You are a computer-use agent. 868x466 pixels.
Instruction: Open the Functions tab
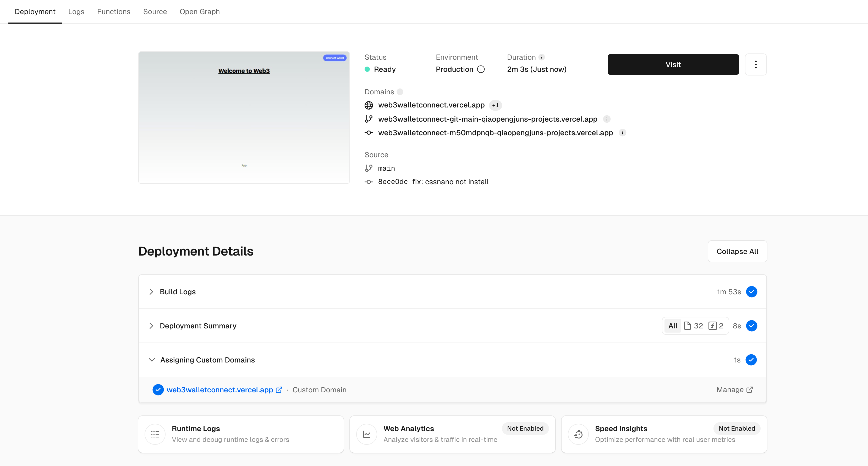[x=114, y=12]
